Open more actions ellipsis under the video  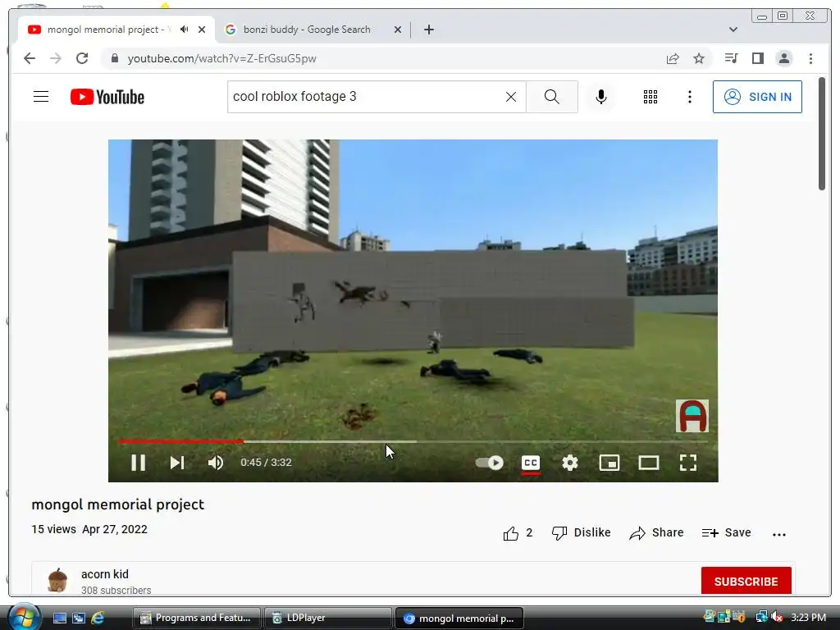779,534
